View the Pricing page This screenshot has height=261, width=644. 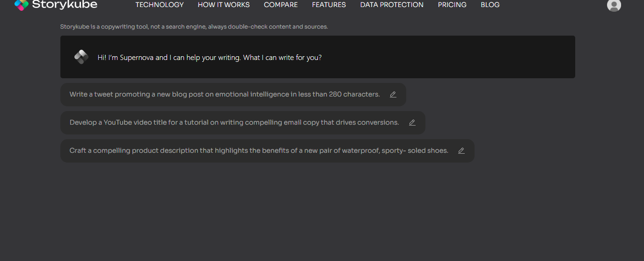click(452, 5)
